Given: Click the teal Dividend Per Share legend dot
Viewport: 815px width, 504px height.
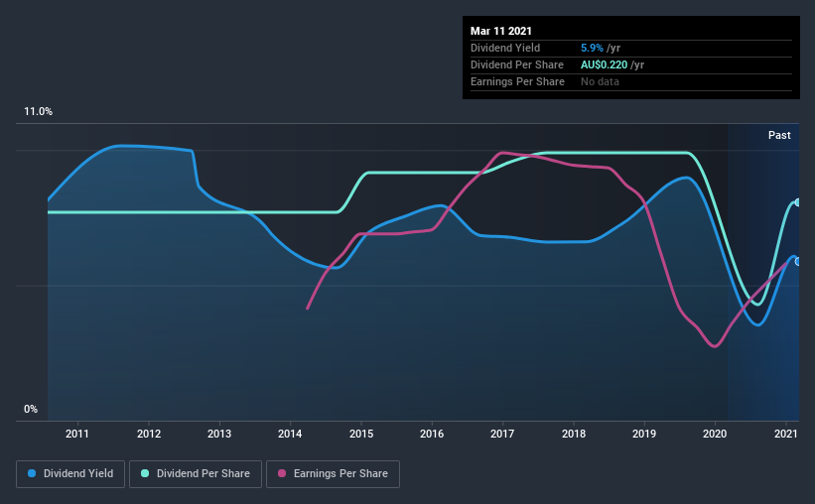Looking at the screenshot, I should click(145, 473).
